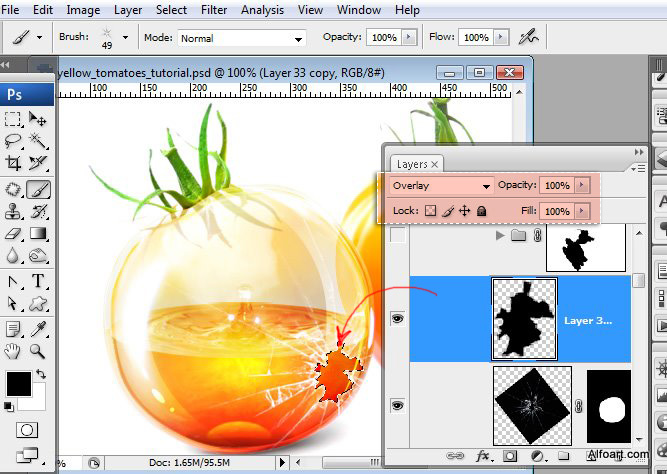Viewport: 667px width, 474px height.
Task: Choose the Eraser tool
Action: click(x=14, y=234)
